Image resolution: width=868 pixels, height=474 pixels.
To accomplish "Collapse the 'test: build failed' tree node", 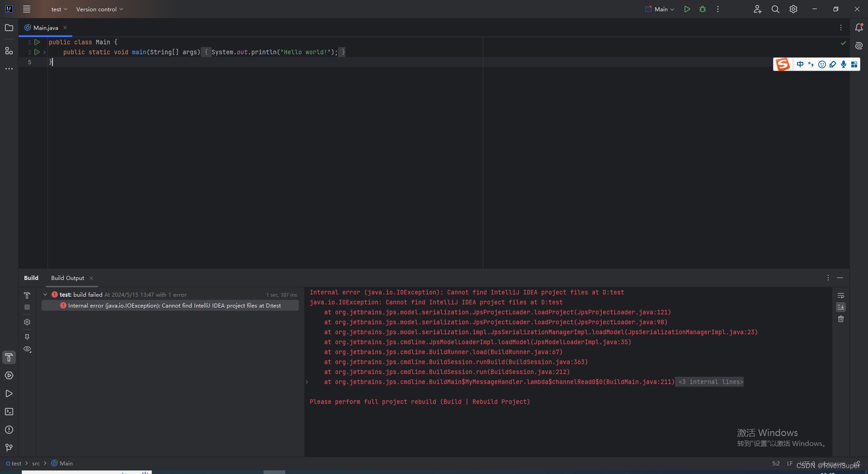I will 45,294.
